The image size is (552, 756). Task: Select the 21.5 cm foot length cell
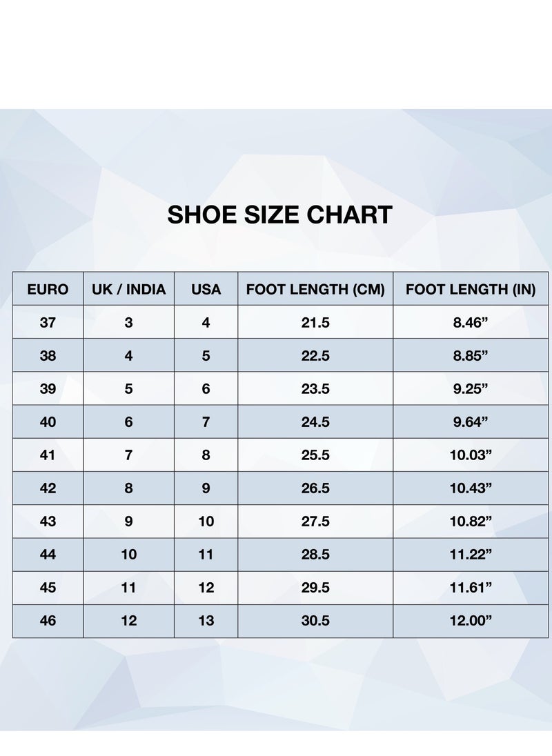pos(315,322)
